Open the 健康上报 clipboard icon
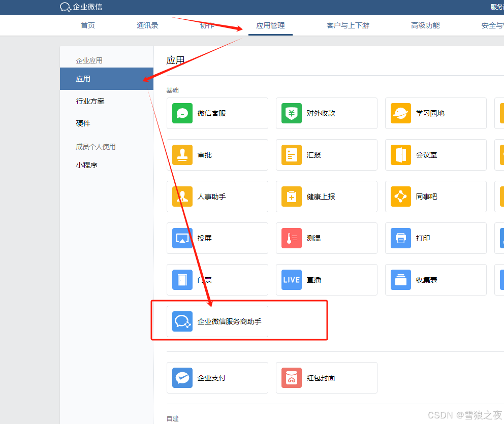Image resolution: width=504 pixels, height=424 pixels. [292, 197]
